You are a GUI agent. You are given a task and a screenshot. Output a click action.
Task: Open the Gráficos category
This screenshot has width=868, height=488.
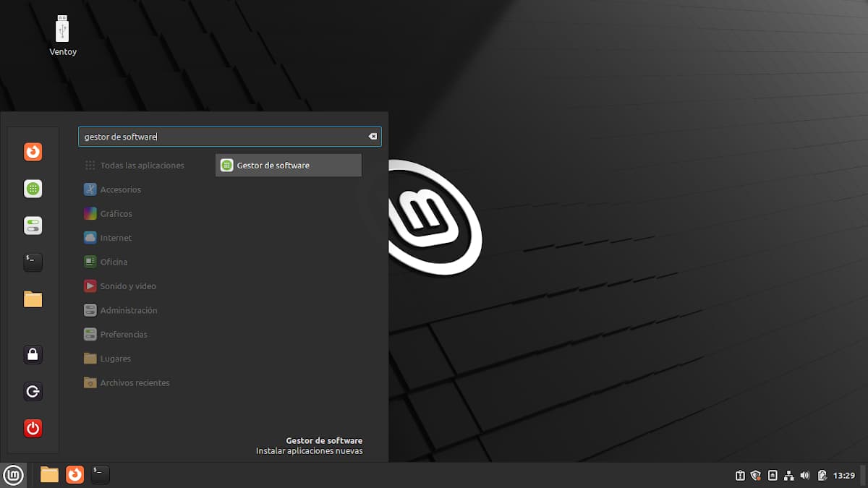[x=116, y=213]
